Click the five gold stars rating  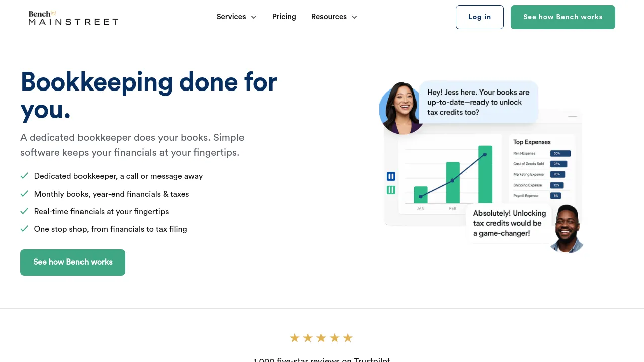pyautogui.click(x=321, y=338)
